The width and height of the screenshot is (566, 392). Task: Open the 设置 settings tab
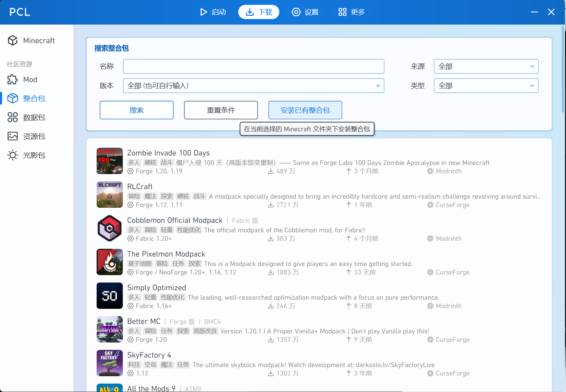(x=305, y=12)
